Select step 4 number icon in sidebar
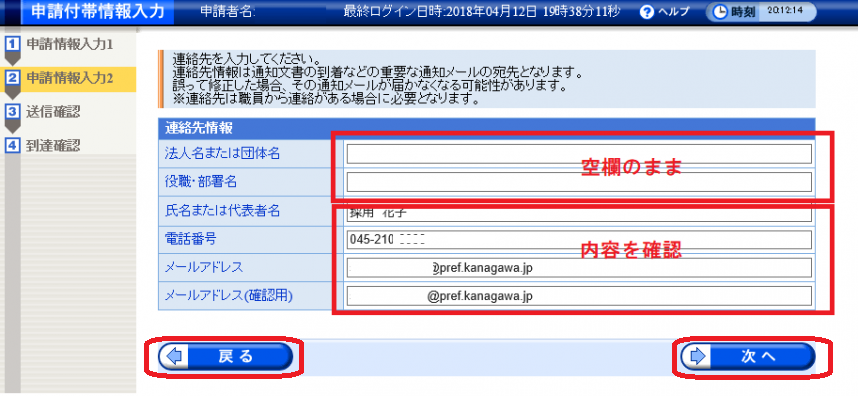 coord(12,145)
